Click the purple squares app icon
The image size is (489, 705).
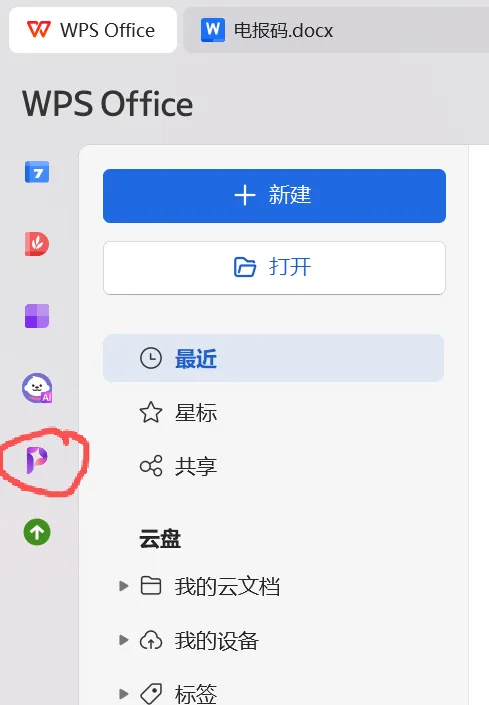[x=37, y=316]
